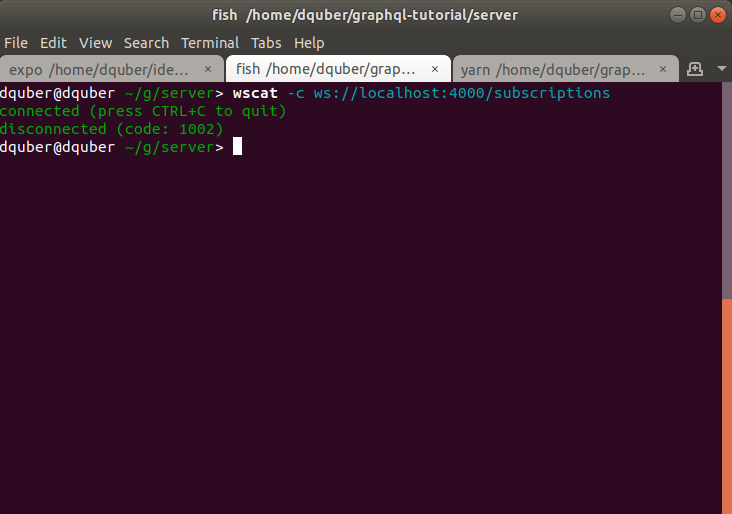Viewport: 732px width, 514px height.
Task: Switch to the expo terminal tab
Action: [x=112, y=69]
